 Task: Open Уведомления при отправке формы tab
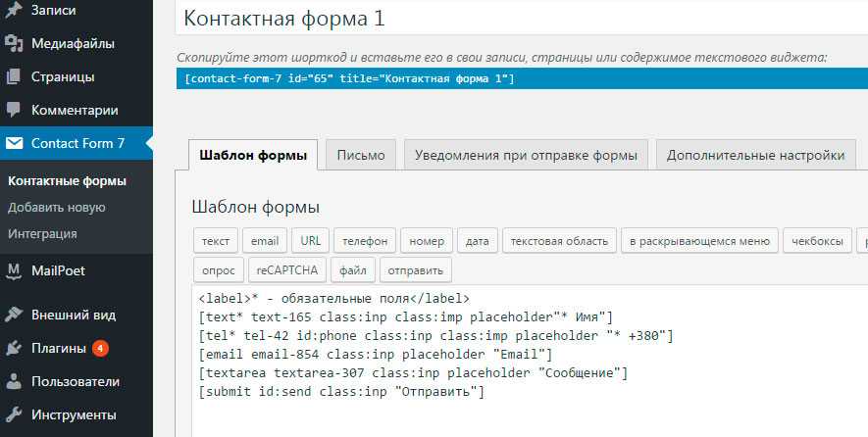point(526,155)
